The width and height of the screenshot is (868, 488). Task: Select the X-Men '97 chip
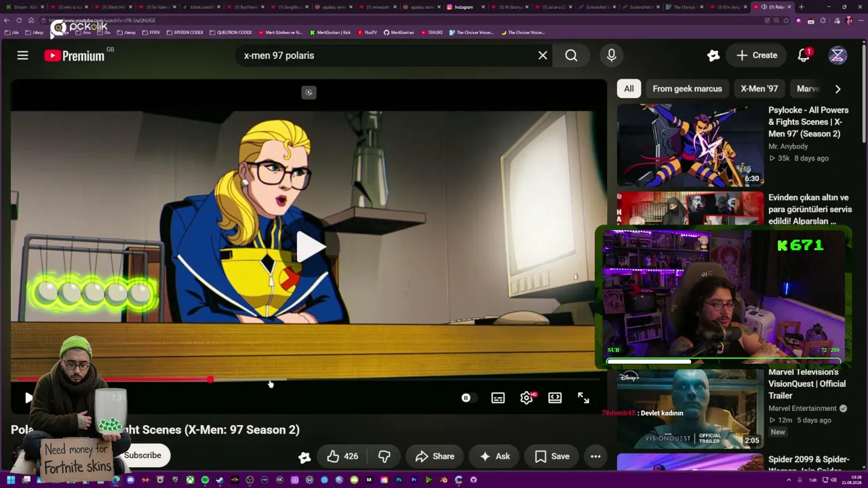point(759,89)
